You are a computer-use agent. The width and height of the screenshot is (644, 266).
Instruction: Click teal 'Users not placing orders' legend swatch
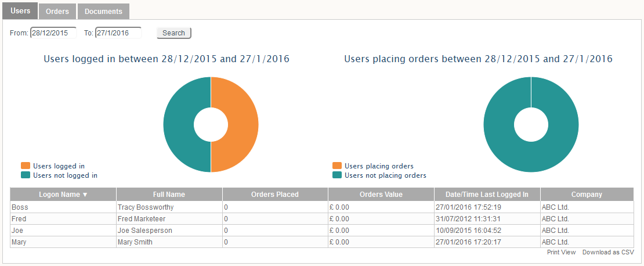pyautogui.click(x=337, y=175)
